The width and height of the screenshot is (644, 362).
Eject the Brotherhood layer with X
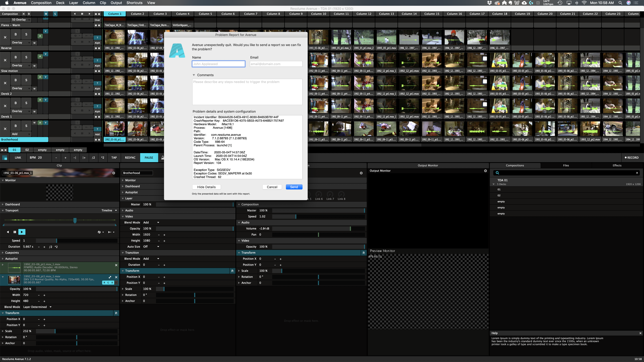(x=5, y=129)
